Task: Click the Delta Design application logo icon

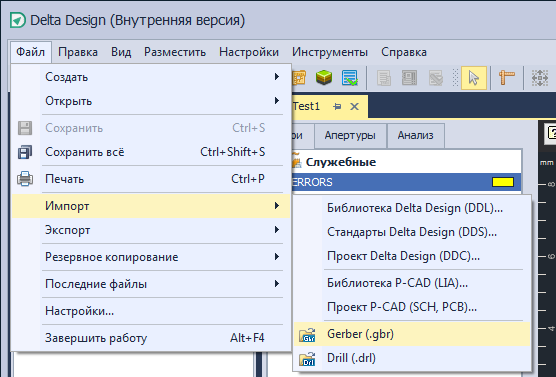Action: point(18,20)
